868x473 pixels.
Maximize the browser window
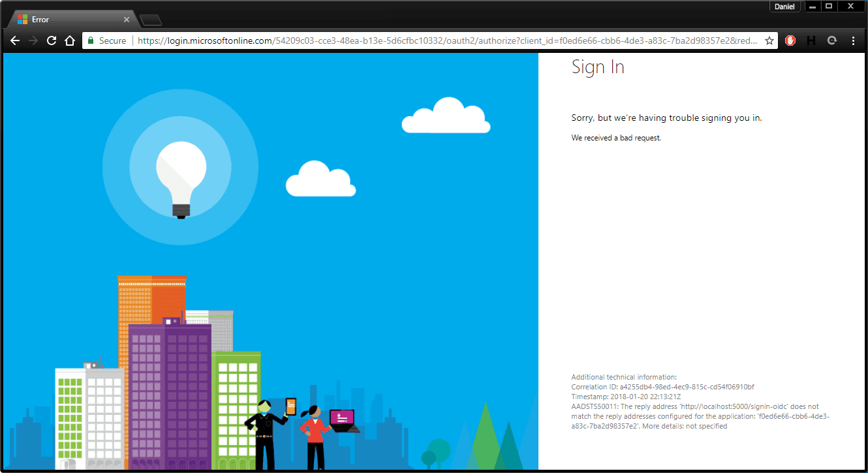tap(829, 7)
